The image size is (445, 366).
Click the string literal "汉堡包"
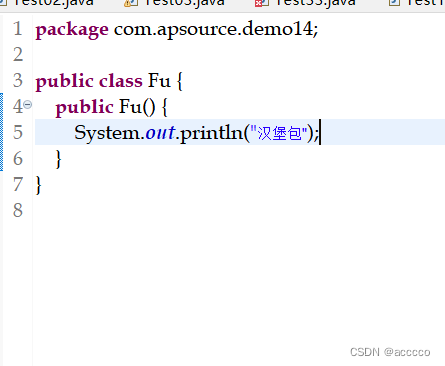pyautogui.click(x=279, y=133)
